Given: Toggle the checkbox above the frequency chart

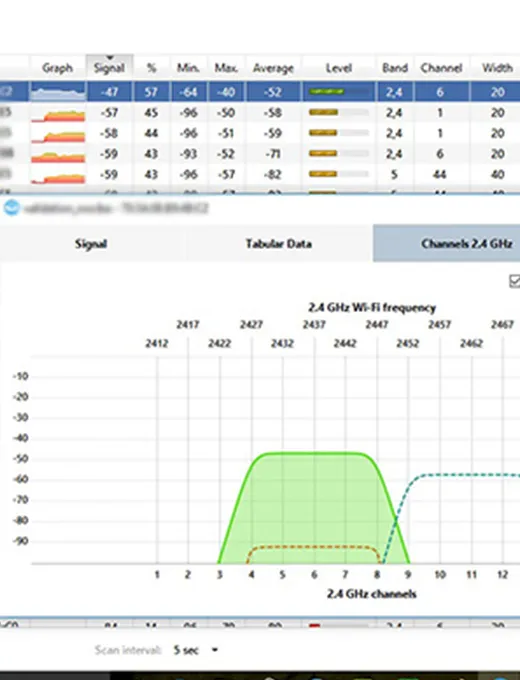Looking at the screenshot, I should pyautogui.click(x=515, y=281).
